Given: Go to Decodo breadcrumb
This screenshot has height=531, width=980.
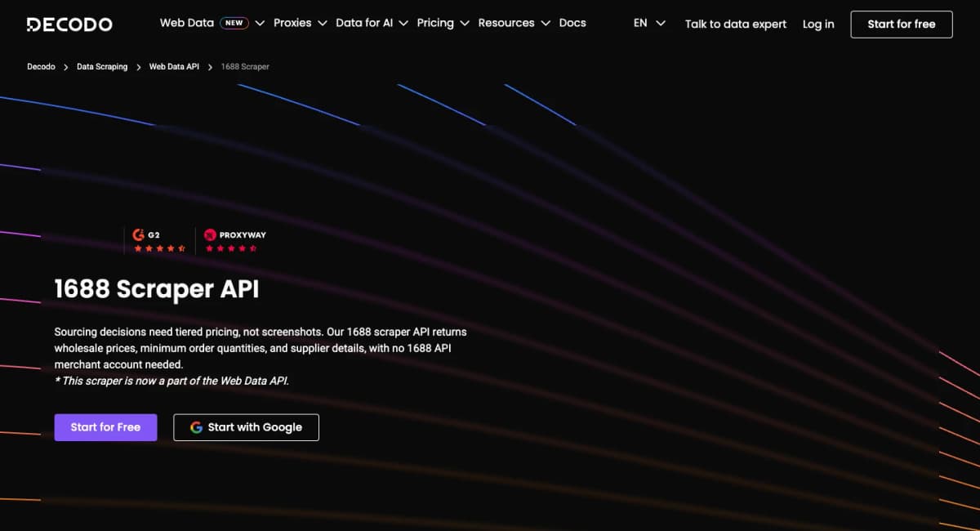Looking at the screenshot, I should 41,67.
